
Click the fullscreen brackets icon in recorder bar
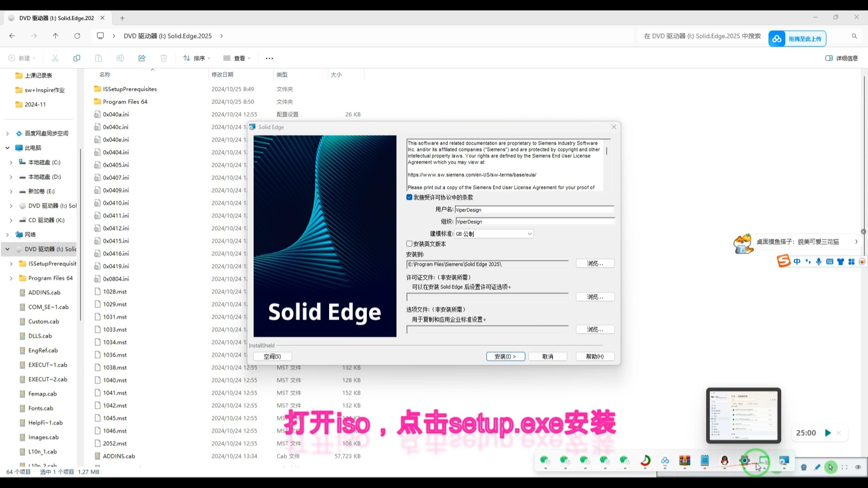(844, 467)
